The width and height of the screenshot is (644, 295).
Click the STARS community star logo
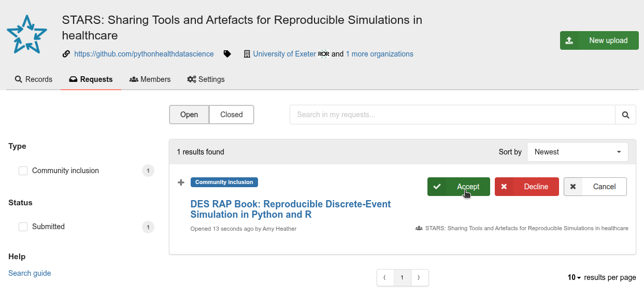(27, 34)
